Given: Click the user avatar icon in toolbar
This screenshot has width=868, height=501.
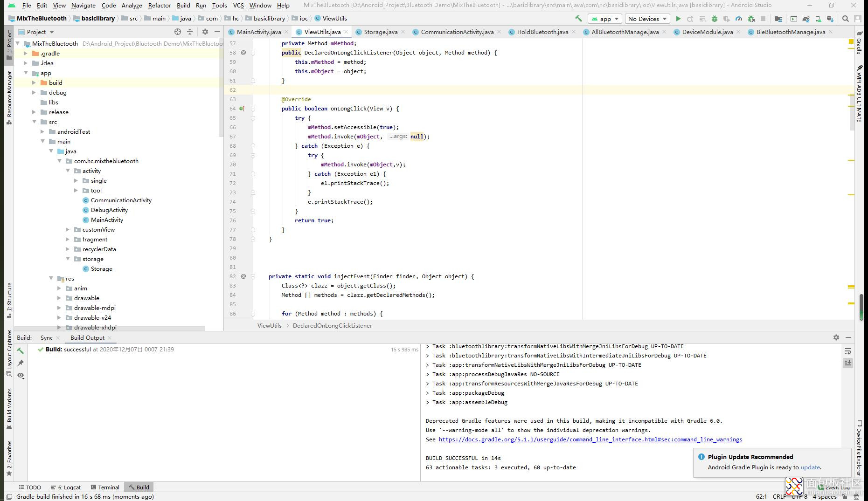Looking at the screenshot, I should coord(857,19).
